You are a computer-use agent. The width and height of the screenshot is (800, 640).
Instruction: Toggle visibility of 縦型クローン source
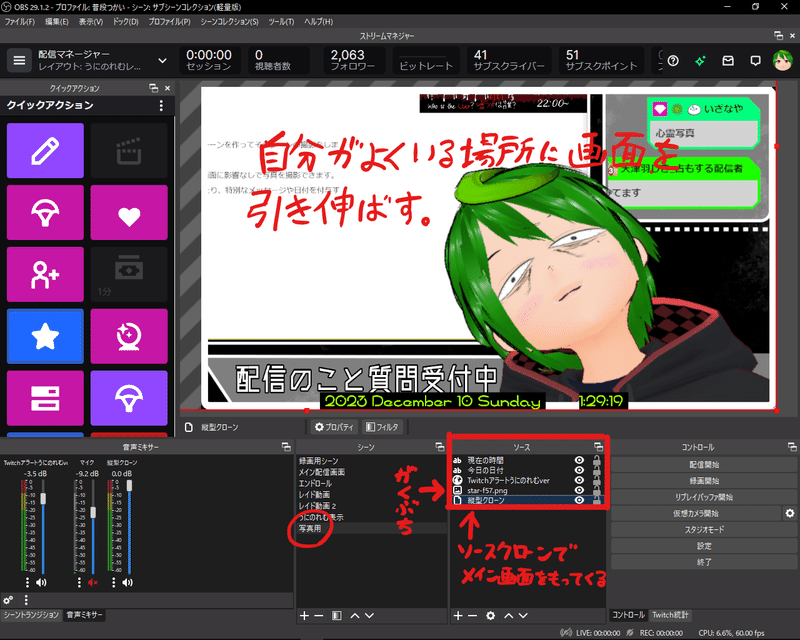(579, 500)
